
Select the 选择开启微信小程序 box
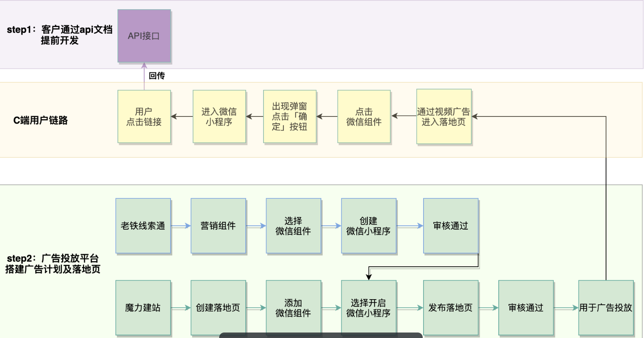coord(368,308)
